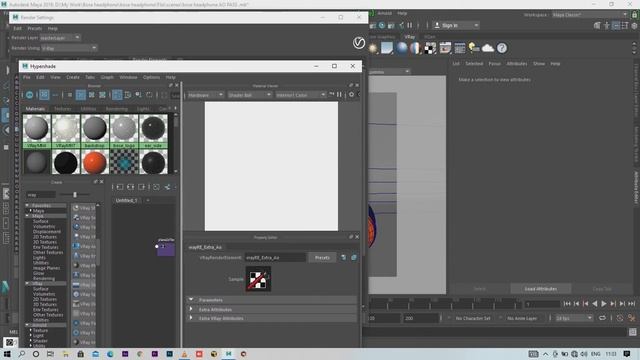Viewport: 640px width, 360px height.
Task: Click the Untitled_1 graph tab
Action: [126, 200]
